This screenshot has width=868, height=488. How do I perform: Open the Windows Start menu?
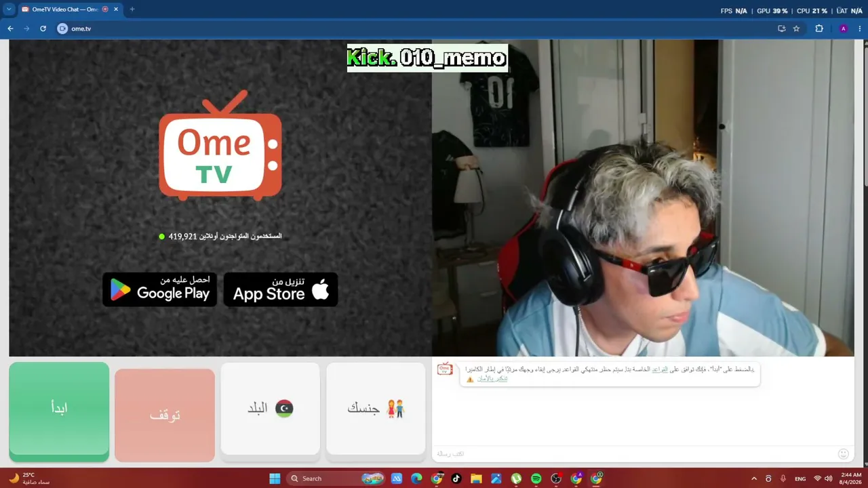[x=275, y=479]
